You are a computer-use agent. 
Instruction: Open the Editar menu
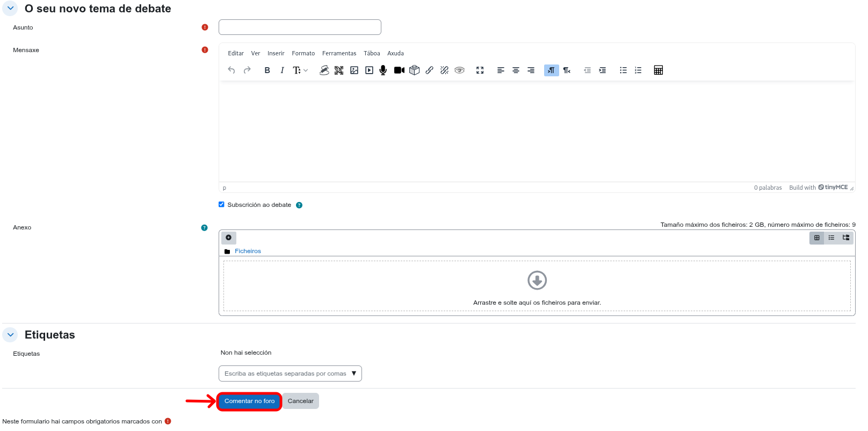click(236, 53)
